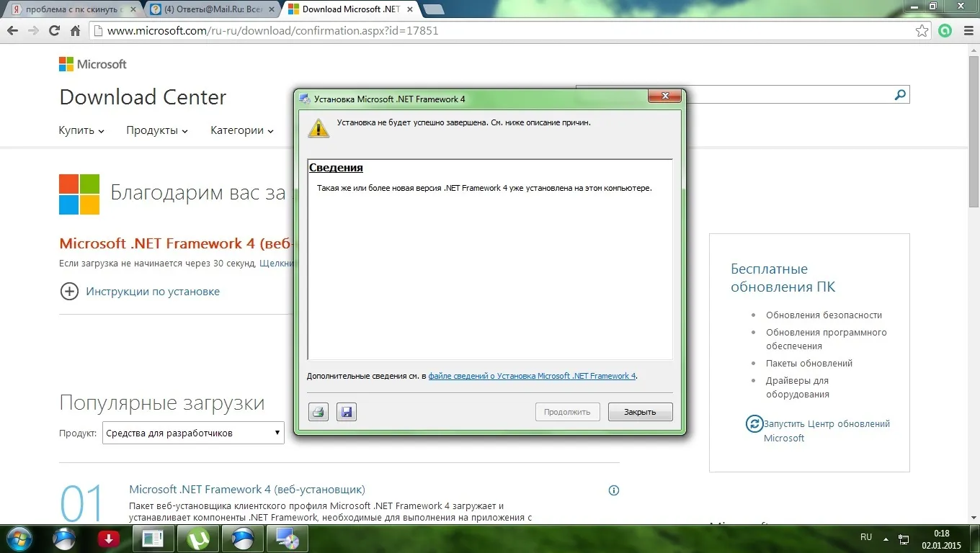Open the Купить dropdown menu
The image size is (980, 553).
pyautogui.click(x=81, y=130)
